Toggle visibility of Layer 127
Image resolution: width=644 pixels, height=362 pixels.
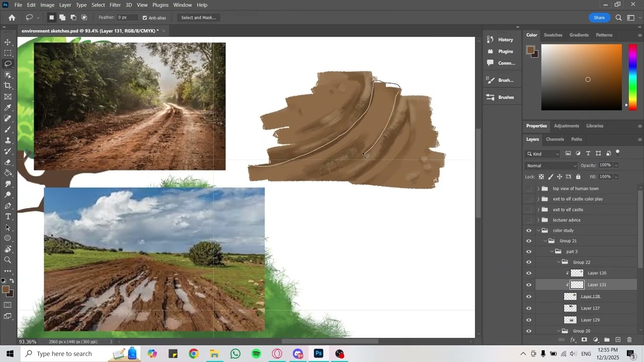click(x=529, y=308)
